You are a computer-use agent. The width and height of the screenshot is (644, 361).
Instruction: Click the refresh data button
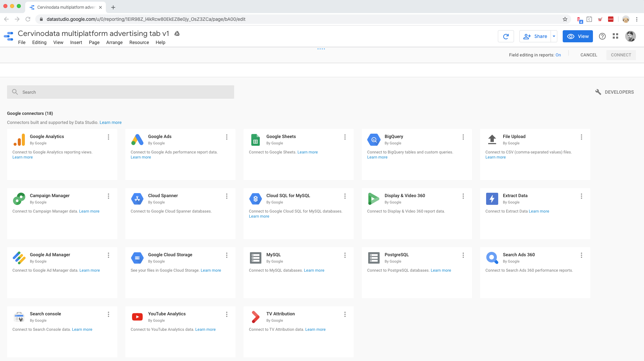click(x=506, y=36)
